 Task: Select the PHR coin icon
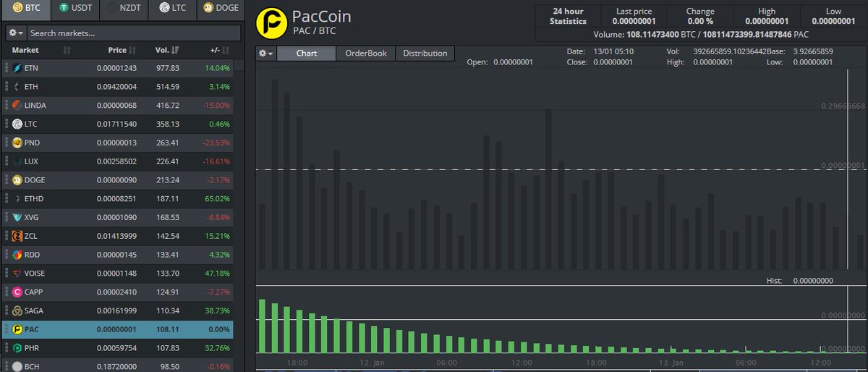click(17, 348)
